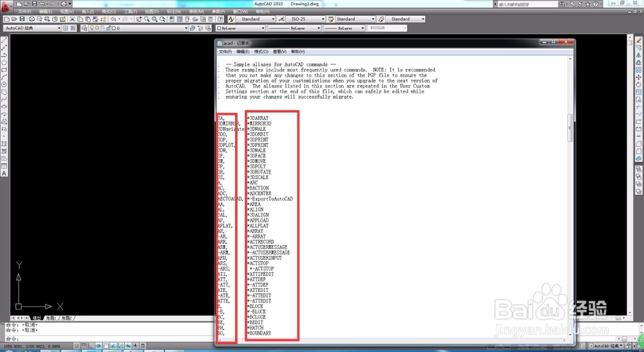Open Notepad 帮助(H) menu

298,52
